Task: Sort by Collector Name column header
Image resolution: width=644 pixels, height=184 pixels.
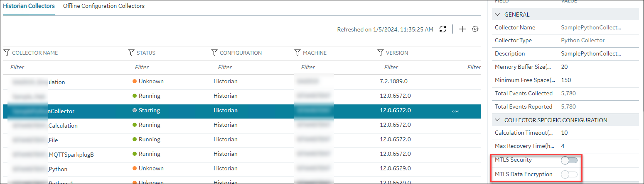Action: (x=35, y=53)
